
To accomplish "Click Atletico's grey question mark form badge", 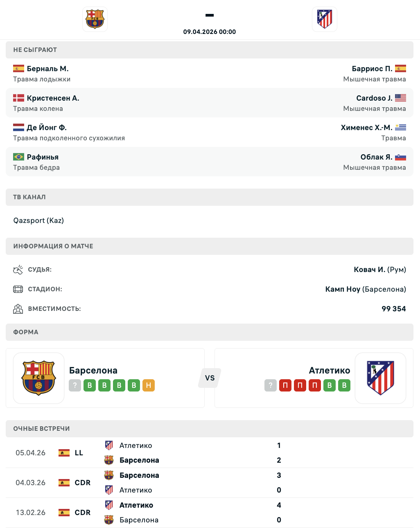I will [271, 385].
